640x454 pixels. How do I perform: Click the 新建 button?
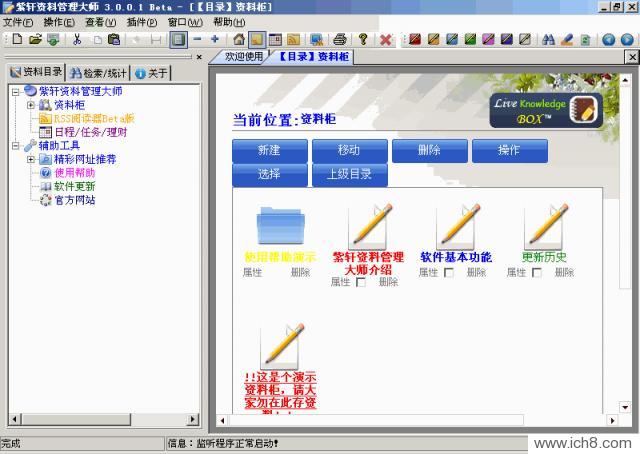pos(270,151)
